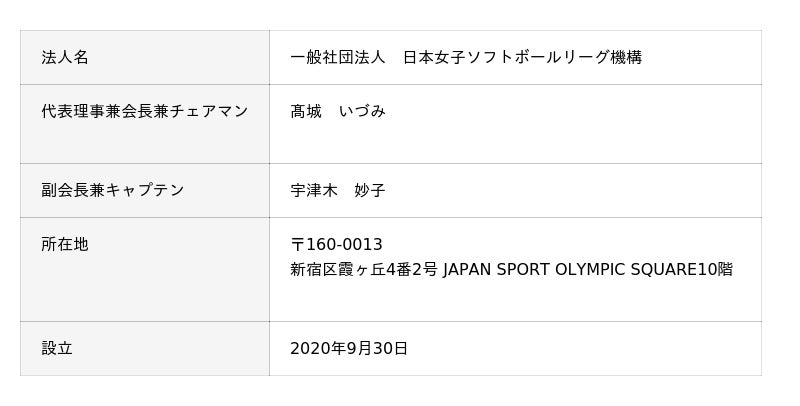800x406 pixels.
Task: Click the 〒 postal mark symbol
Action: pyautogui.click(x=298, y=245)
